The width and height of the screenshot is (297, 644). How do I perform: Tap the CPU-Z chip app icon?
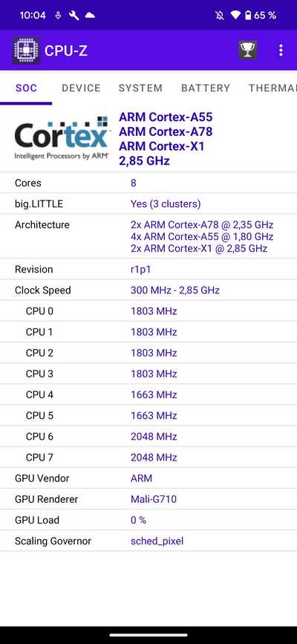click(26, 51)
